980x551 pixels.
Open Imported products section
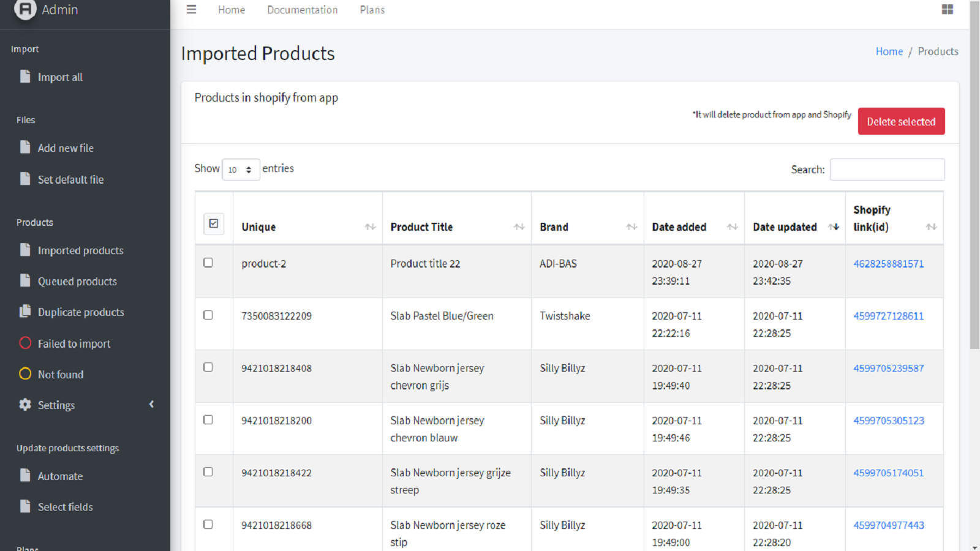80,250
